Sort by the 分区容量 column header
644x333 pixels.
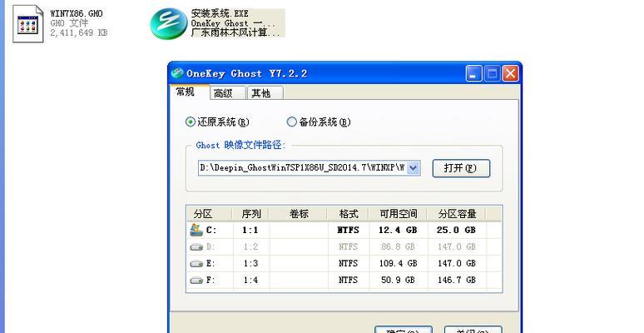tap(457, 214)
